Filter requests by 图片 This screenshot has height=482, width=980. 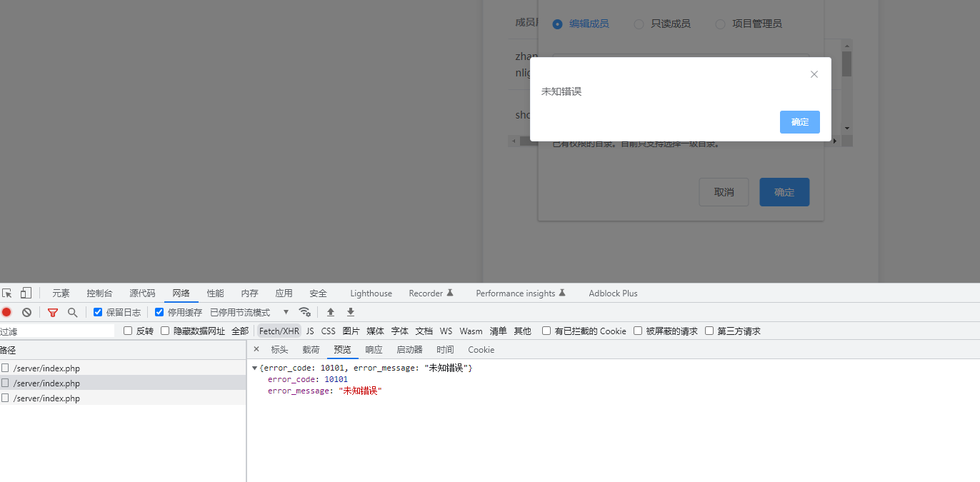tap(351, 331)
